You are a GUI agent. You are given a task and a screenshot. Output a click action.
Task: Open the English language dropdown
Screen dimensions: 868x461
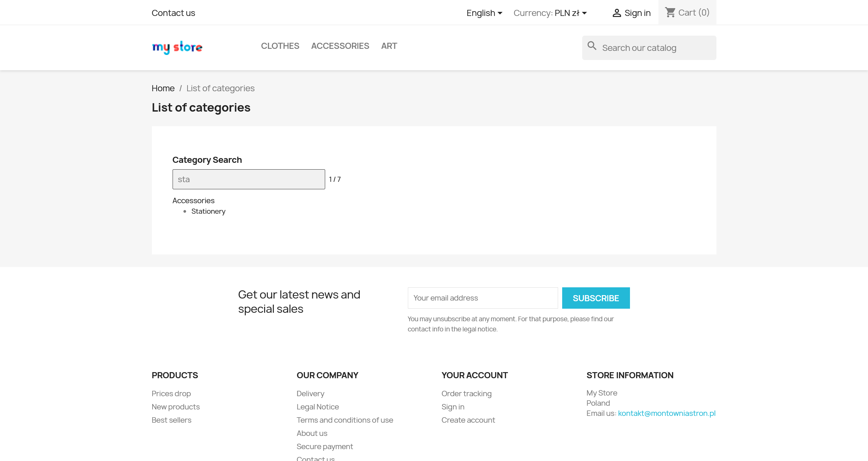coord(484,13)
